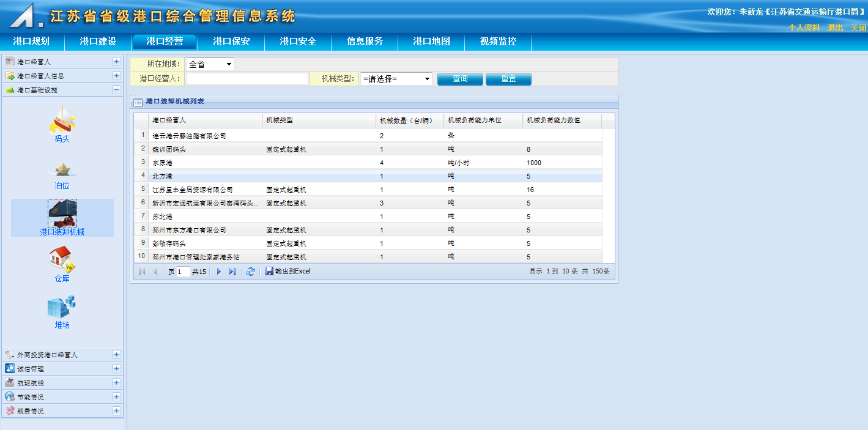The image size is (868, 430).
Task: Open the 码头 (wharf) ship icon
Action: pos(62,120)
